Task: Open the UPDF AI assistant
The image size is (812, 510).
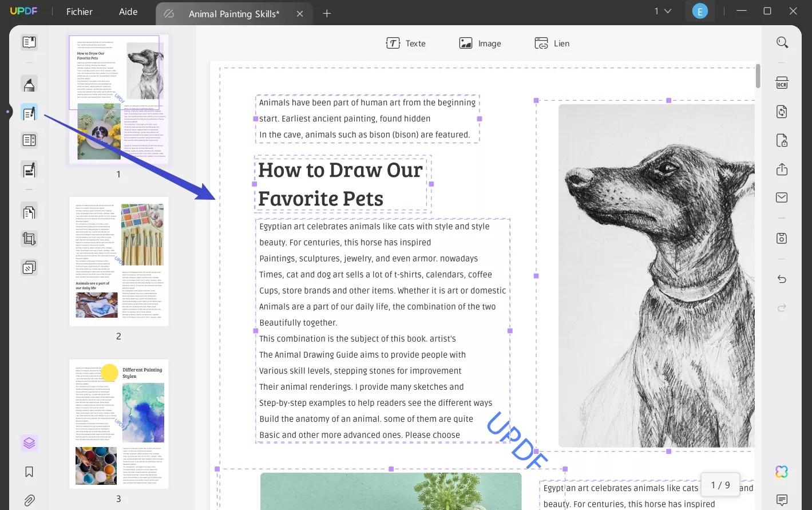Action: [782, 472]
